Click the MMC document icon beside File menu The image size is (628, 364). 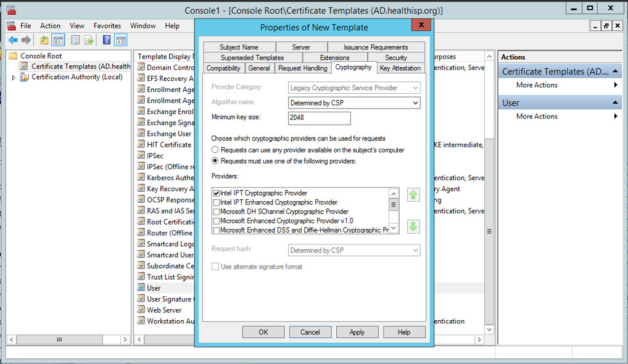[x=11, y=26]
